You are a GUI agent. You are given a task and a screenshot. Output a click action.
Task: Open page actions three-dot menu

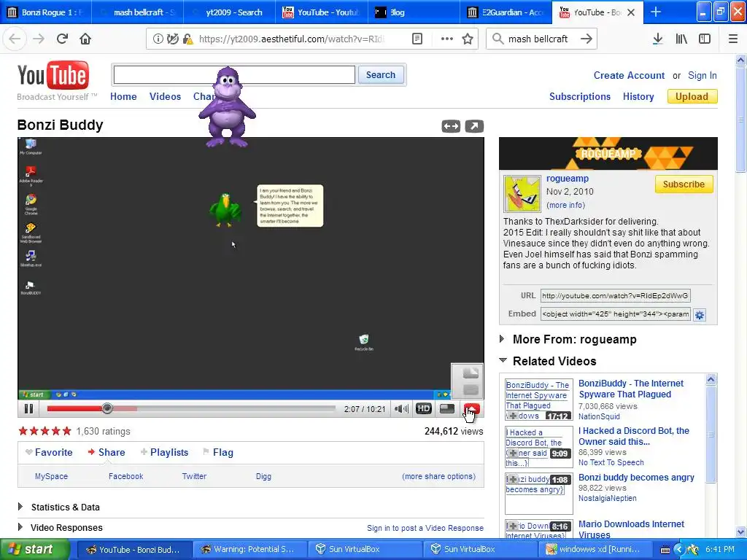pyautogui.click(x=447, y=39)
